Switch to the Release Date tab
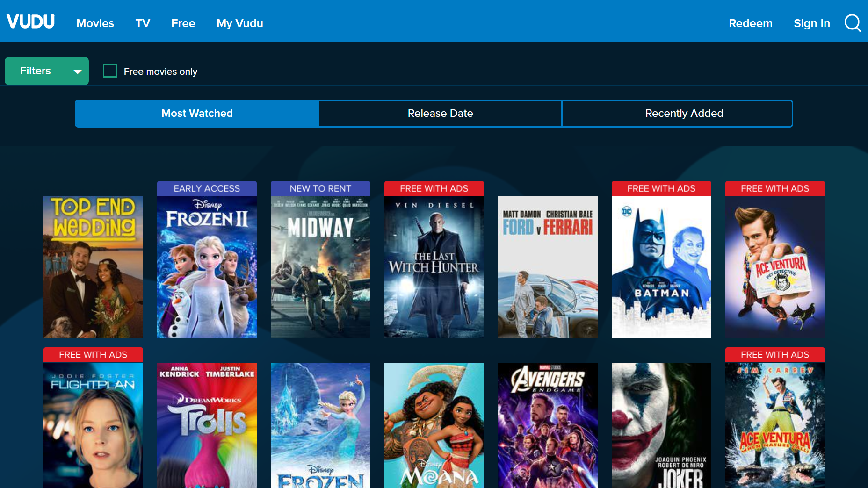 tap(440, 113)
